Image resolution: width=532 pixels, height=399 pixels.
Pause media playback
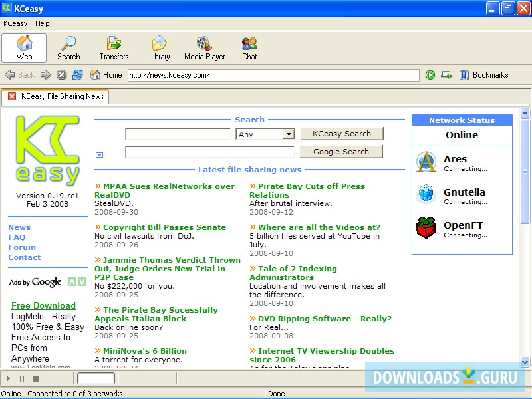click(22, 378)
